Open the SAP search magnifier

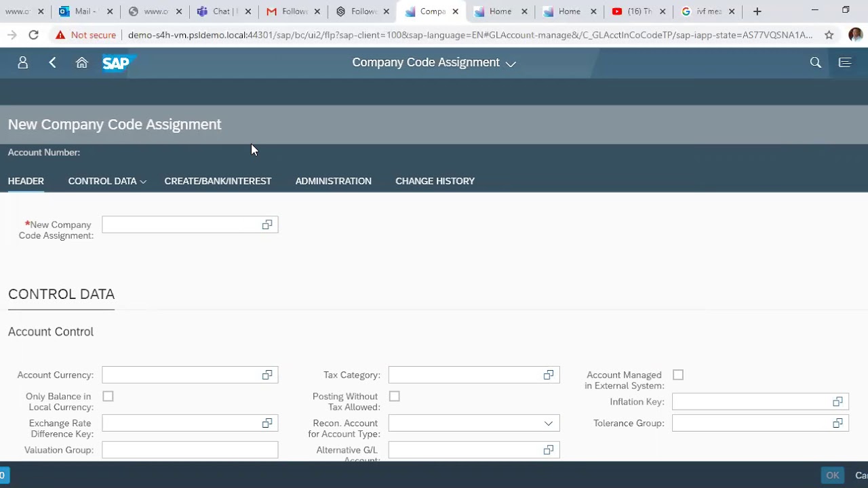(816, 62)
